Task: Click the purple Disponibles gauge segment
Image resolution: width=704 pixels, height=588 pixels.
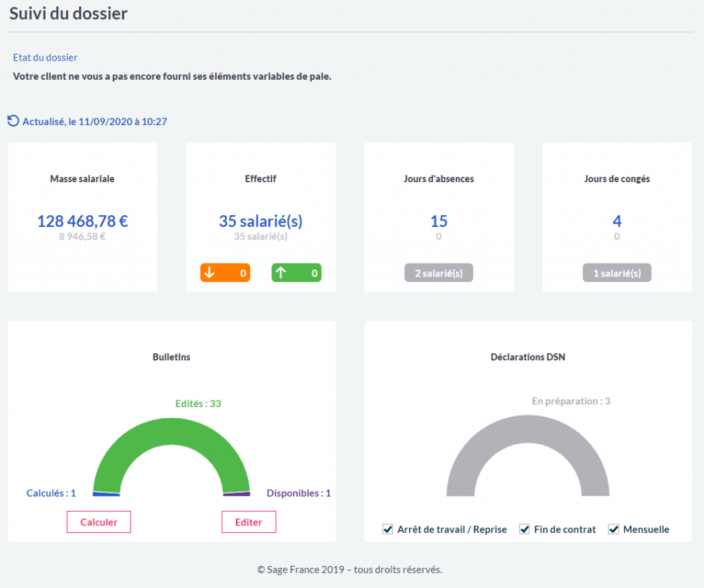Action: (x=236, y=494)
